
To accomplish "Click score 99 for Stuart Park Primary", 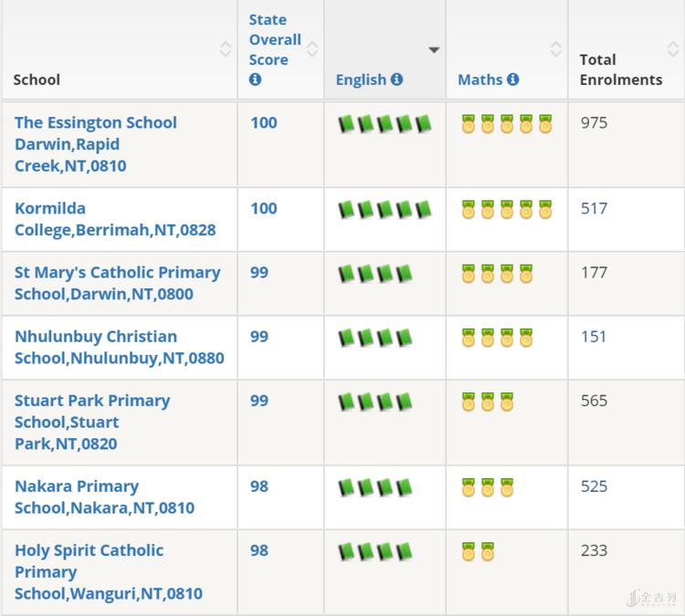I will [259, 401].
